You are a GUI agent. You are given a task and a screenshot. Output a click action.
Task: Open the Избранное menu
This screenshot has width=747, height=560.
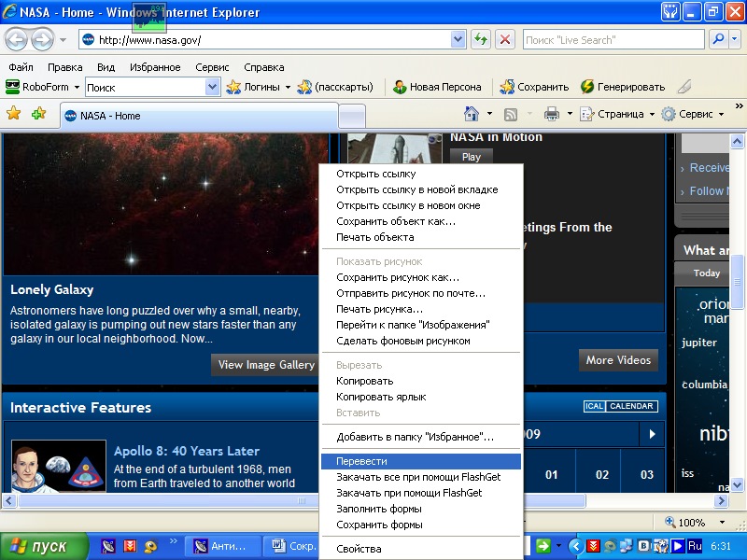pyautogui.click(x=155, y=67)
